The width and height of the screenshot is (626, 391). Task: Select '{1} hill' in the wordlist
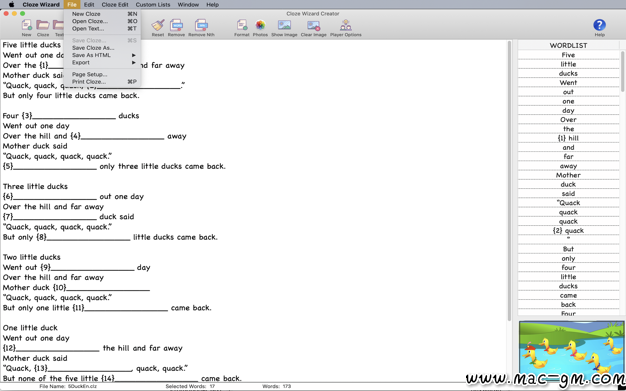pyautogui.click(x=568, y=138)
